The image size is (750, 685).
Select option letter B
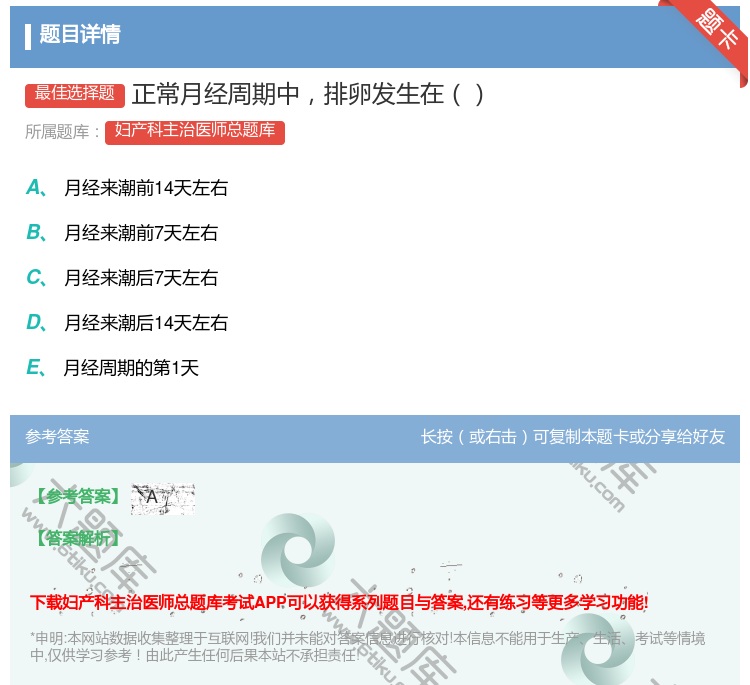click(x=34, y=233)
